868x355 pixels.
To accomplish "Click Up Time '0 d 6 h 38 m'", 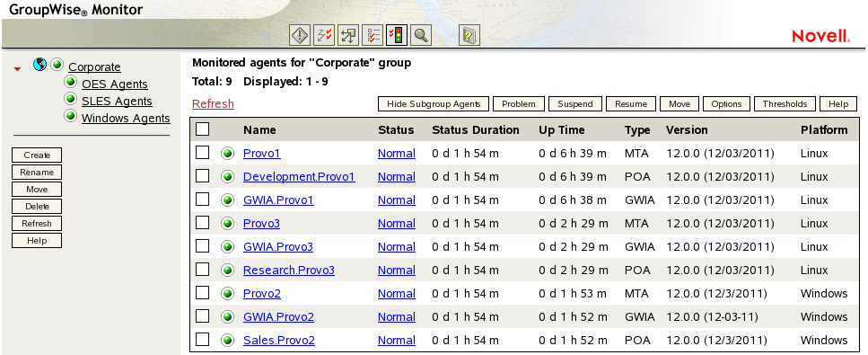I will pyautogui.click(x=573, y=200).
